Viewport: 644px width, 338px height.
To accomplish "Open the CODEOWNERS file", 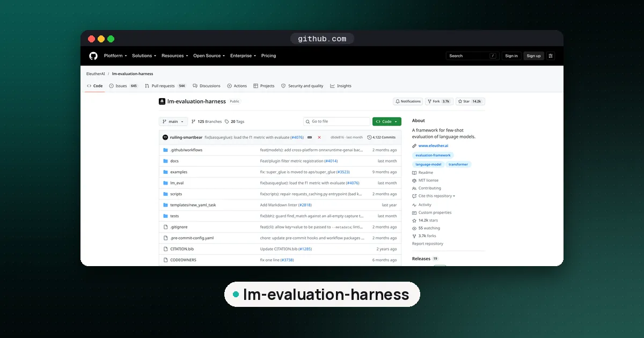I will coord(183,260).
